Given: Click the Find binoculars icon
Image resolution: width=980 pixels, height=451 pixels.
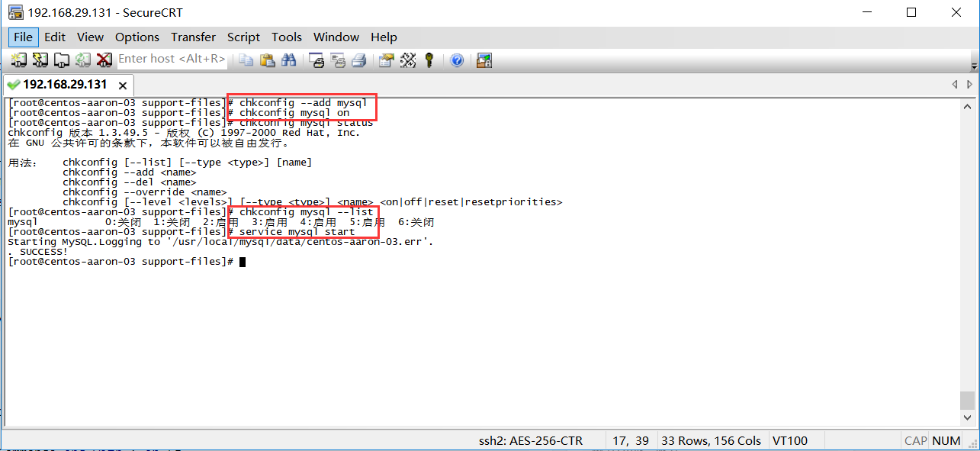Looking at the screenshot, I should [x=289, y=60].
